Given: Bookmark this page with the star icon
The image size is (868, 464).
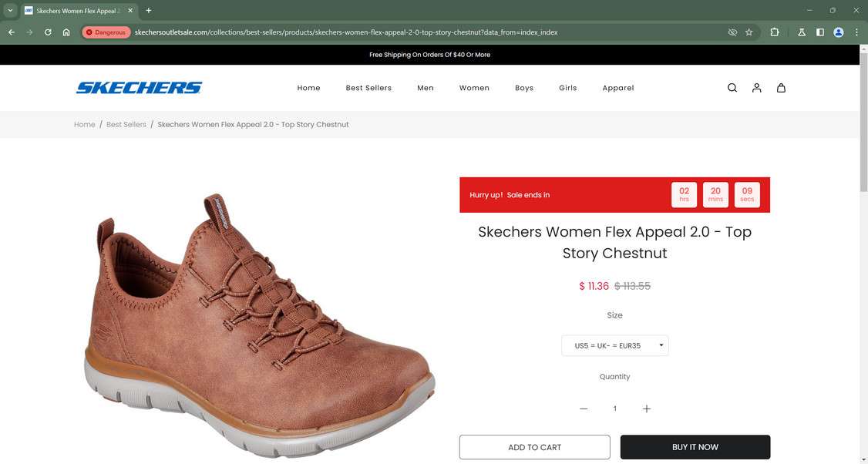Looking at the screenshot, I should [x=749, y=32].
